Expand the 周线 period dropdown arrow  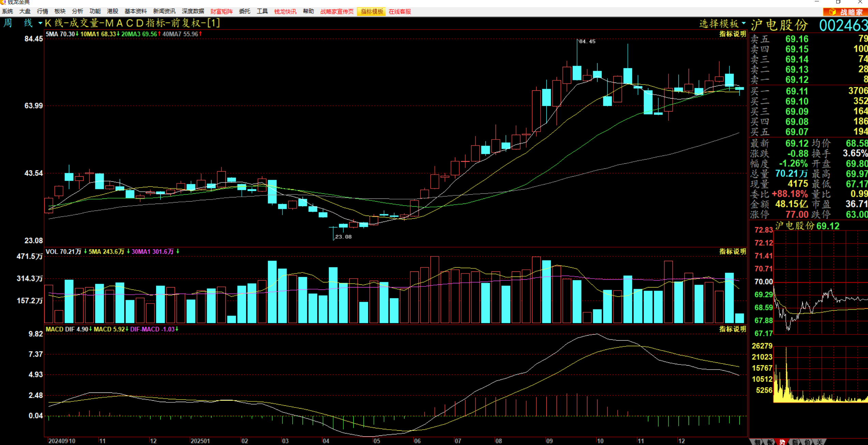point(40,23)
